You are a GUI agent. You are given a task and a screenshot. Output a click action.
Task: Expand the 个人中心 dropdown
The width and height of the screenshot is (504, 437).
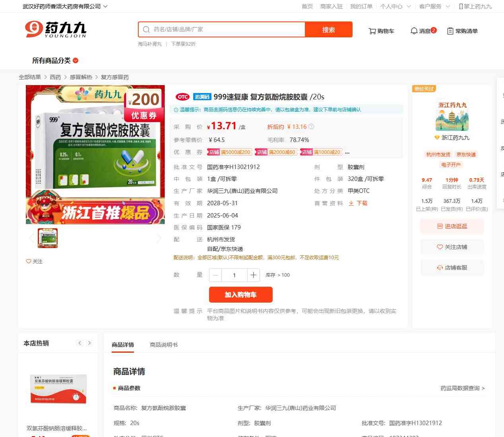[x=409, y=6]
